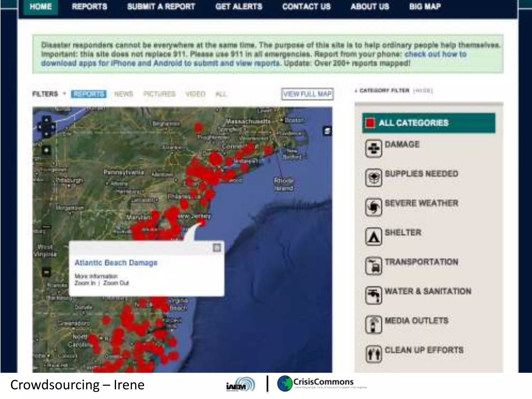Click the red All Categories swatch
The height and width of the screenshot is (399, 532).
[370, 123]
